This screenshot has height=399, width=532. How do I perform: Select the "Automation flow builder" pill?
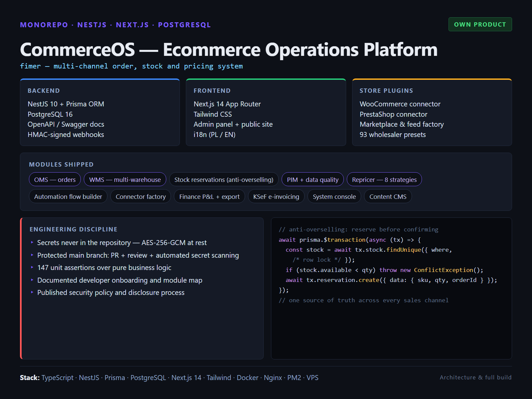pos(68,197)
